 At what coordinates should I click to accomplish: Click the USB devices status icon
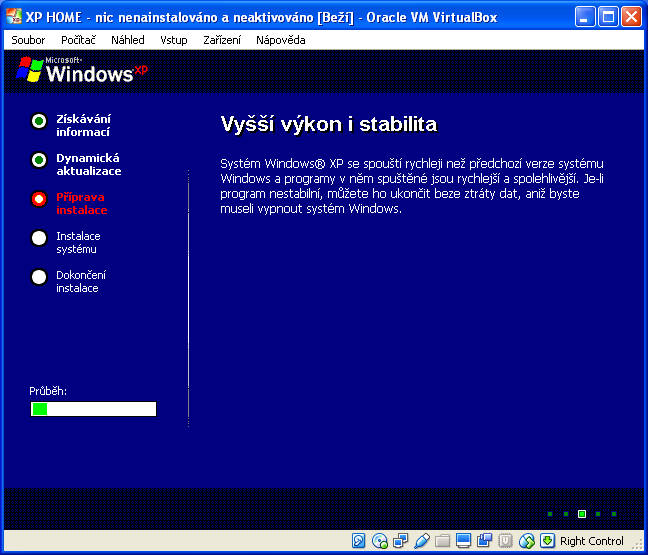tap(422, 541)
